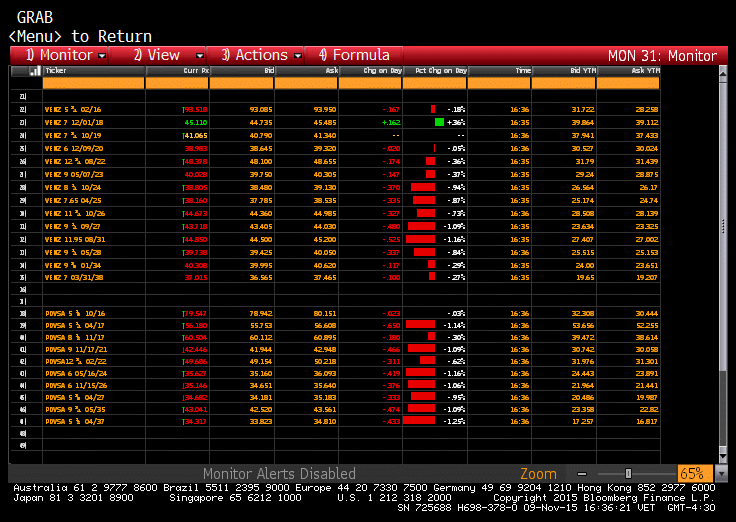This screenshot has width=736, height=522.
Task: Move the Zoom slider handle
Action: tap(628, 474)
